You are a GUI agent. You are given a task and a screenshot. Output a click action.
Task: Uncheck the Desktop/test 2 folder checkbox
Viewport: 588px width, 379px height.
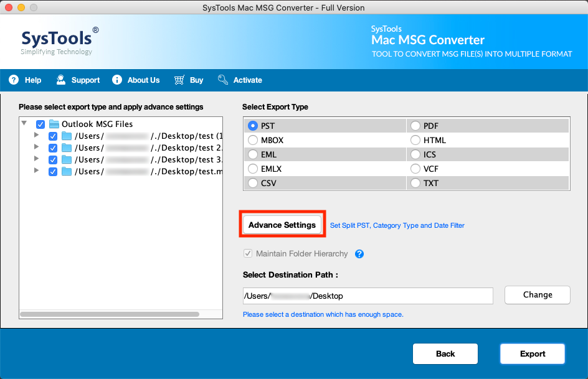(x=53, y=148)
